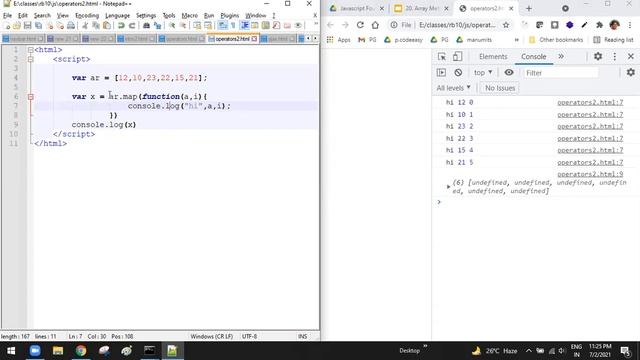Click Chrome Home button

click(375, 25)
